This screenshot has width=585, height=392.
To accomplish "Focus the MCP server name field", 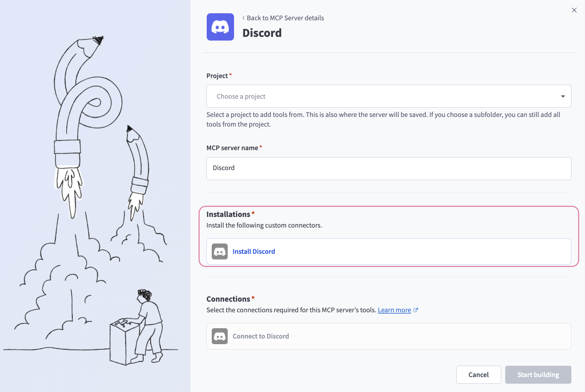I will click(388, 168).
